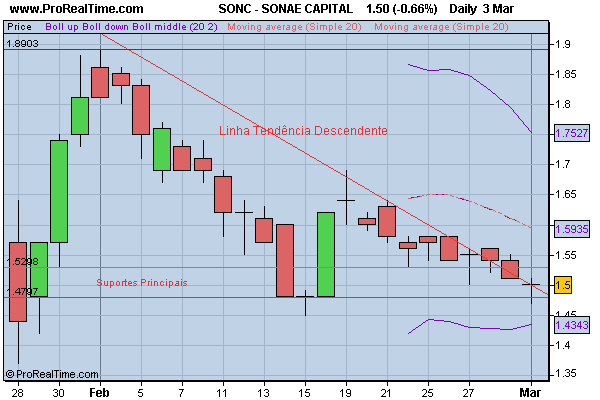Click the 1.4797 support level label

coord(22,292)
